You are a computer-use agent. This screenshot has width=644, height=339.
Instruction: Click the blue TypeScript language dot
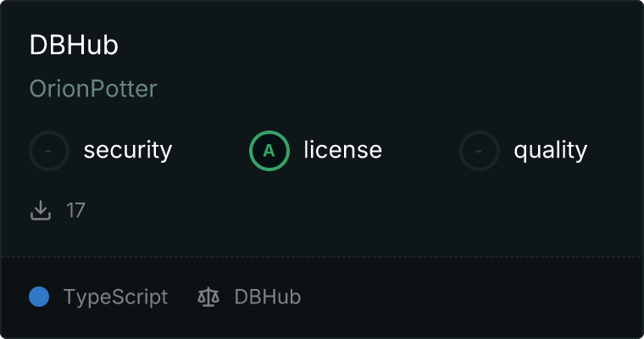pyautogui.click(x=39, y=297)
